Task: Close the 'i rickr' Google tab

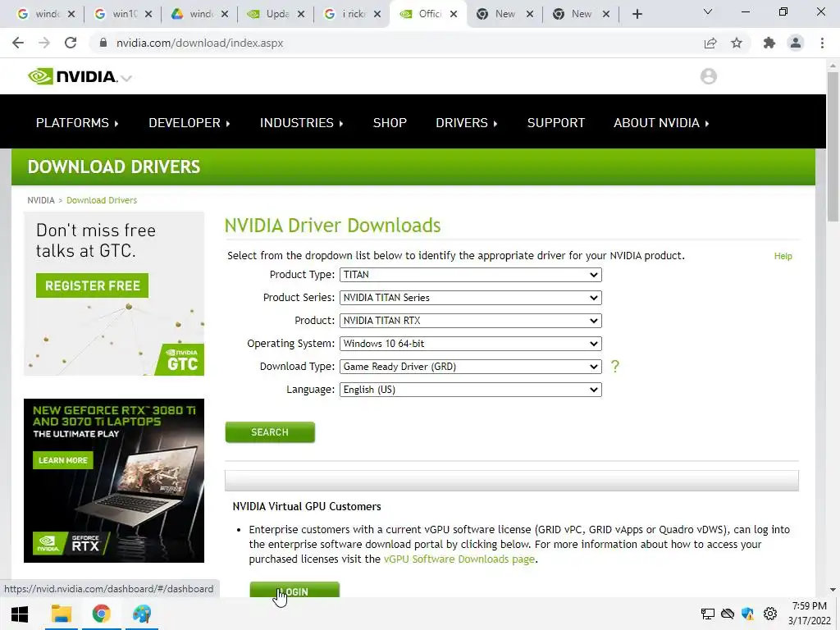Action: [x=377, y=14]
